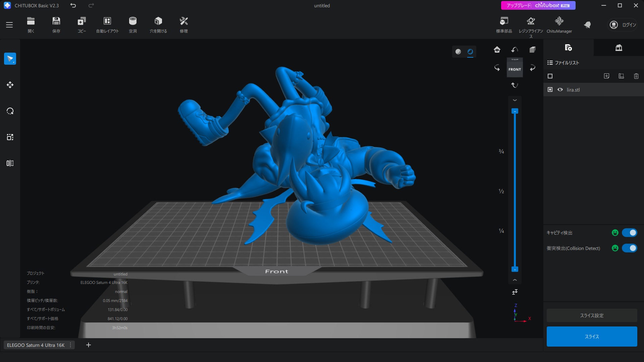644x362 pixels.
Task: Click the file list layout icon next to trash
Action: point(621,76)
